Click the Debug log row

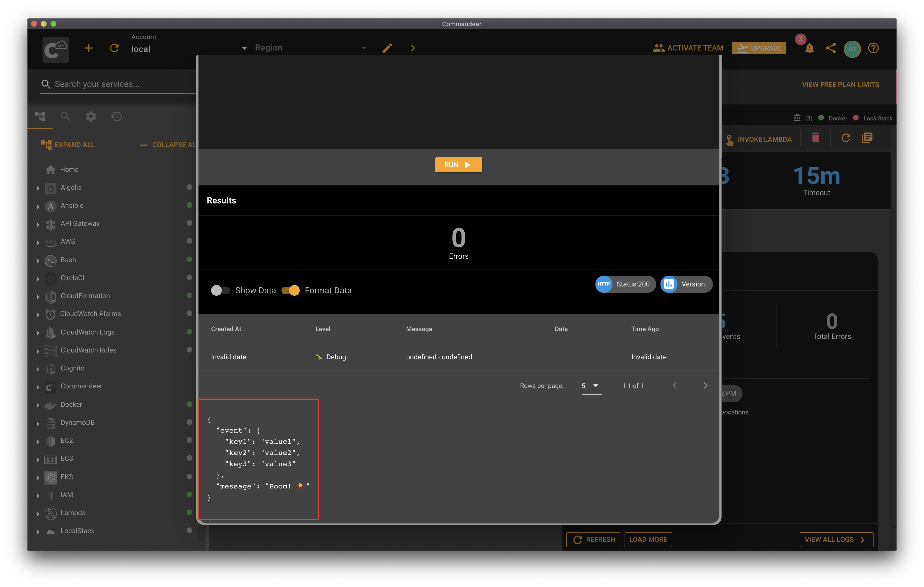(x=459, y=357)
